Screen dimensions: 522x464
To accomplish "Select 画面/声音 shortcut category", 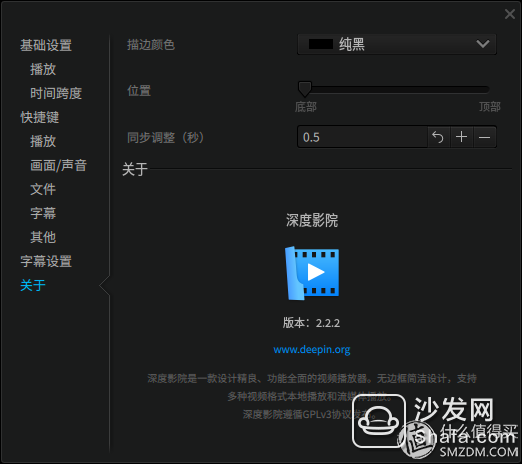I will point(58,165).
